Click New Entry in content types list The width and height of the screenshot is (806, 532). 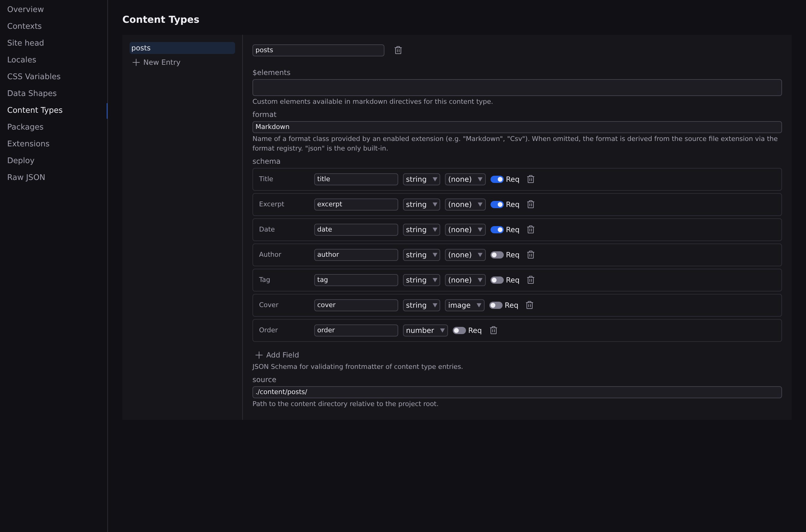[x=157, y=62]
